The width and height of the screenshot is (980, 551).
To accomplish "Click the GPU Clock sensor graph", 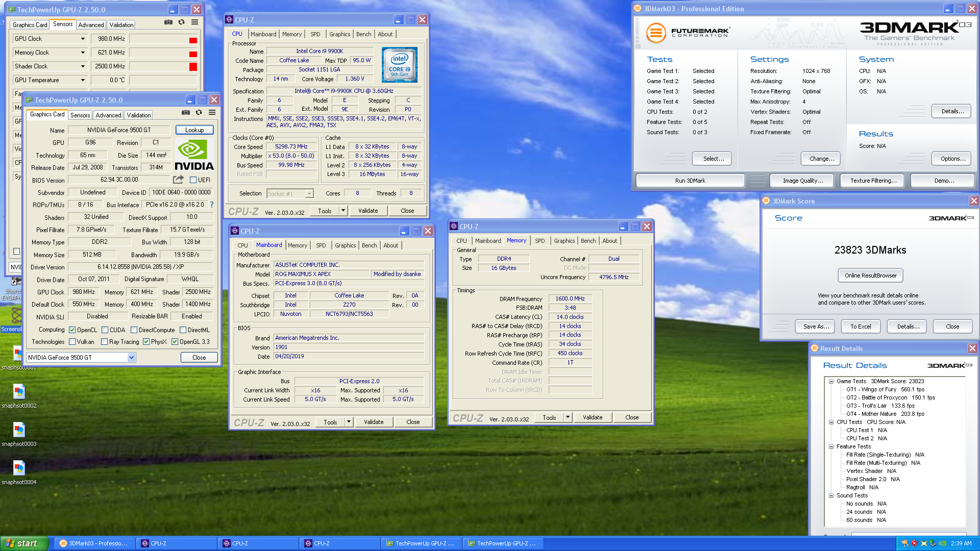I will [163, 39].
